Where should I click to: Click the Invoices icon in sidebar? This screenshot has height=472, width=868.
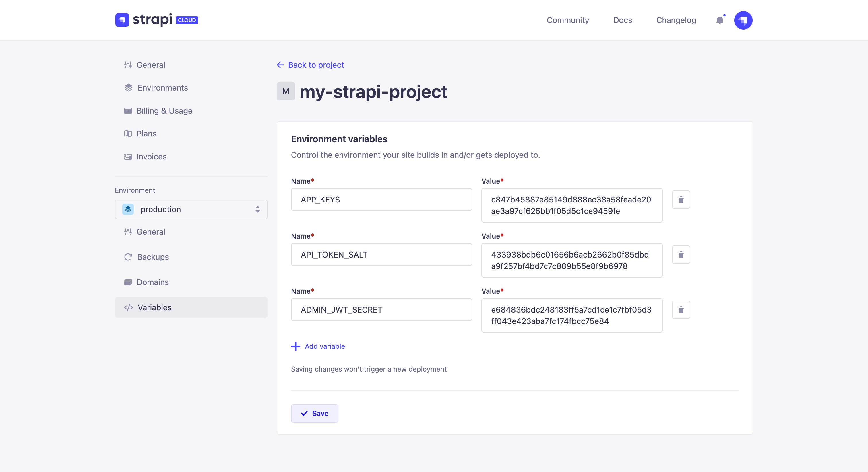[x=128, y=157]
